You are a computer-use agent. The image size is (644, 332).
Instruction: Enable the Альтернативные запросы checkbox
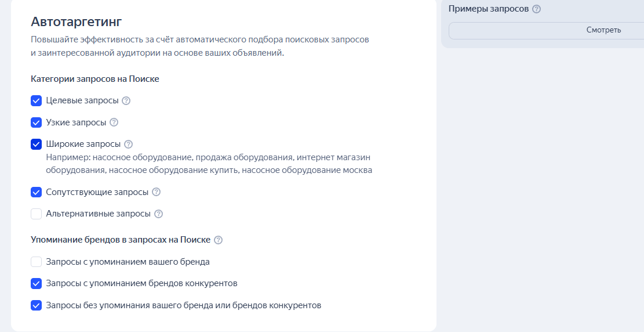click(37, 214)
